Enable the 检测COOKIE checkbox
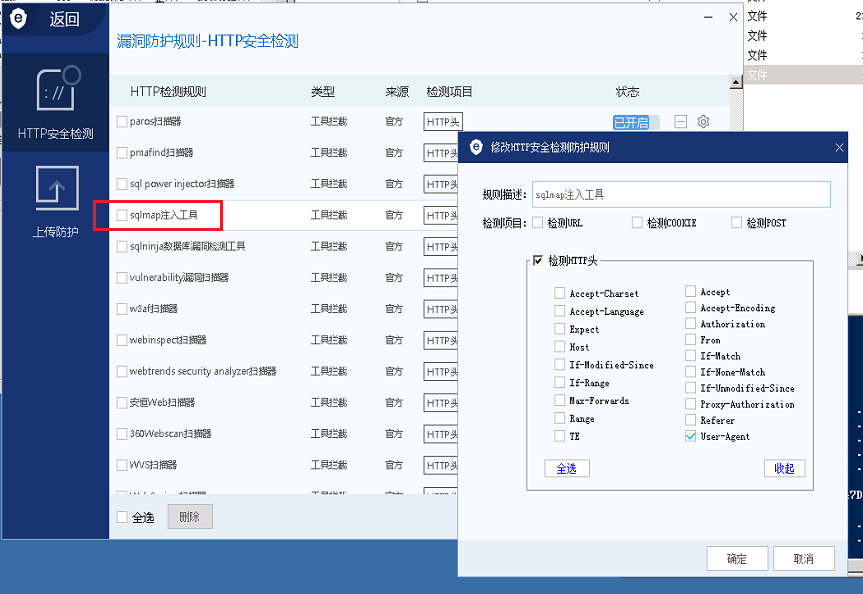 click(x=637, y=222)
